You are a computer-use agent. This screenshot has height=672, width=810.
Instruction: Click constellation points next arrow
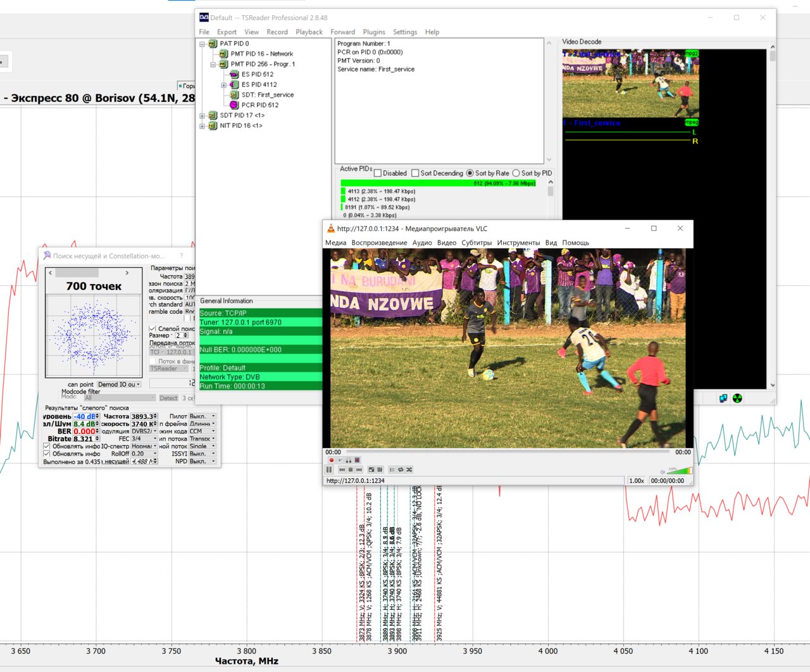pyautogui.click(x=127, y=273)
